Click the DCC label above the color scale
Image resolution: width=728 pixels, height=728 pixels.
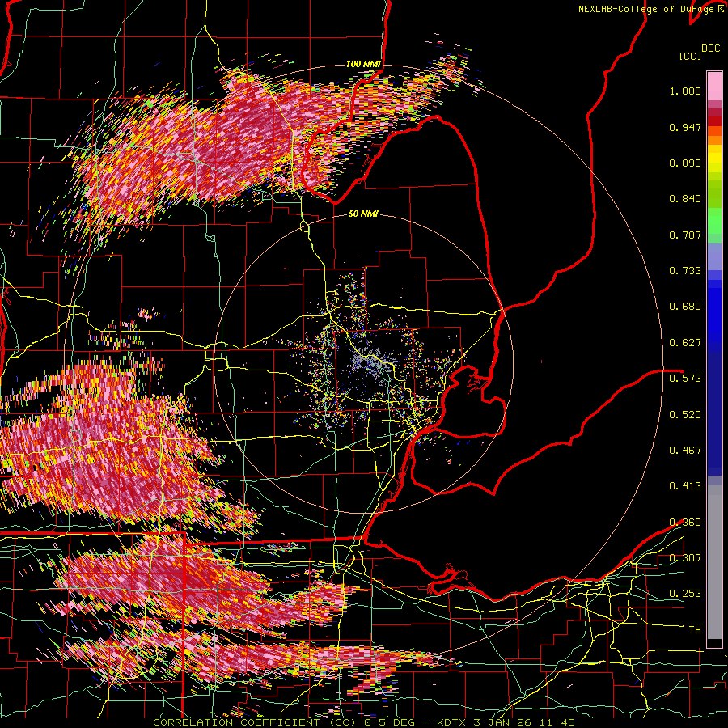tap(711, 48)
